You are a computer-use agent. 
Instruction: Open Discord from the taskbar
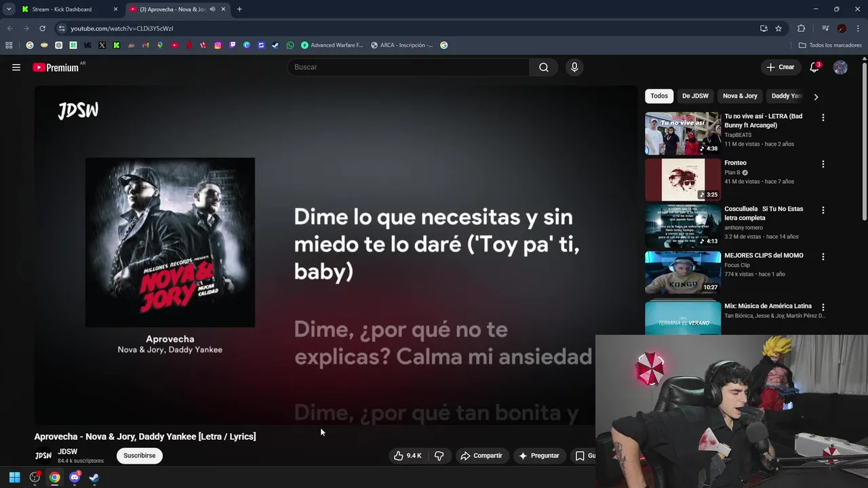[x=75, y=477]
